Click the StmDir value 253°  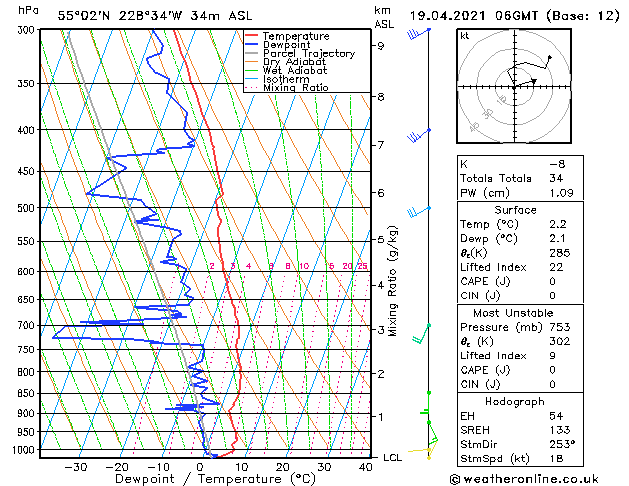pos(562,445)
